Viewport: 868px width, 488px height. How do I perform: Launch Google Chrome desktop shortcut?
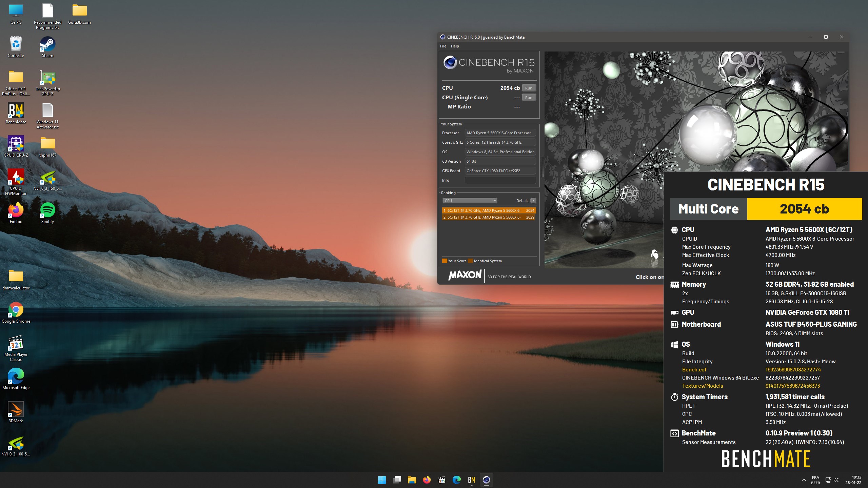16,312
